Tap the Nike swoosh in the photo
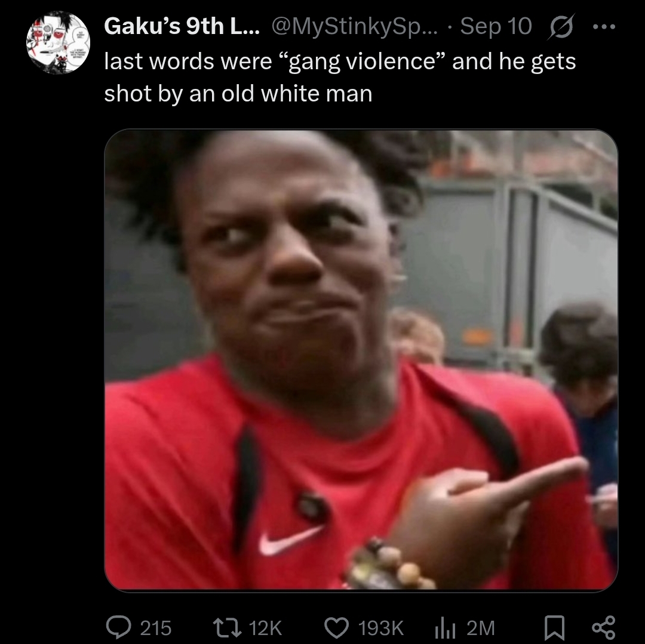 (290, 540)
